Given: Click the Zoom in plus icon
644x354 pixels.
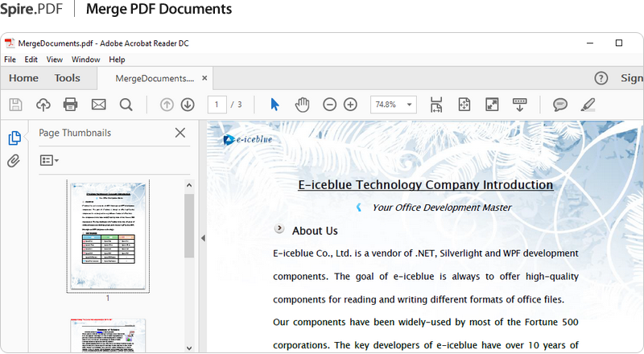Looking at the screenshot, I should (350, 105).
